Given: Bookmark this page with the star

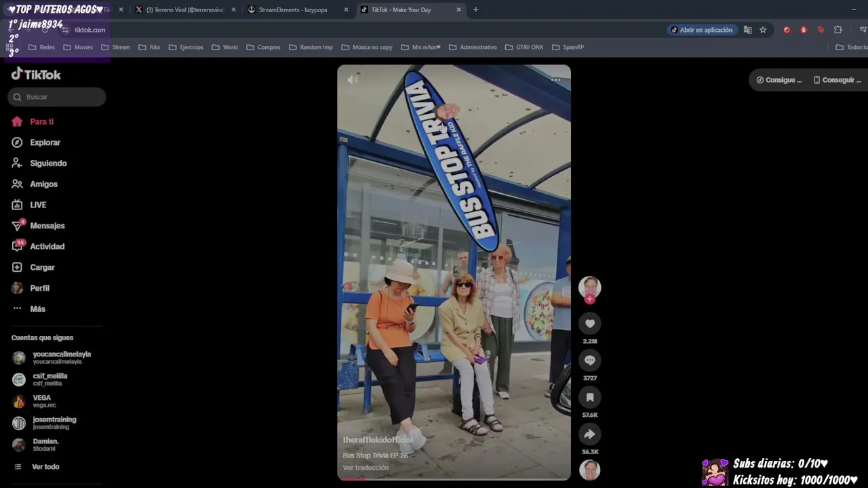Looking at the screenshot, I should click(x=763, y=30).
